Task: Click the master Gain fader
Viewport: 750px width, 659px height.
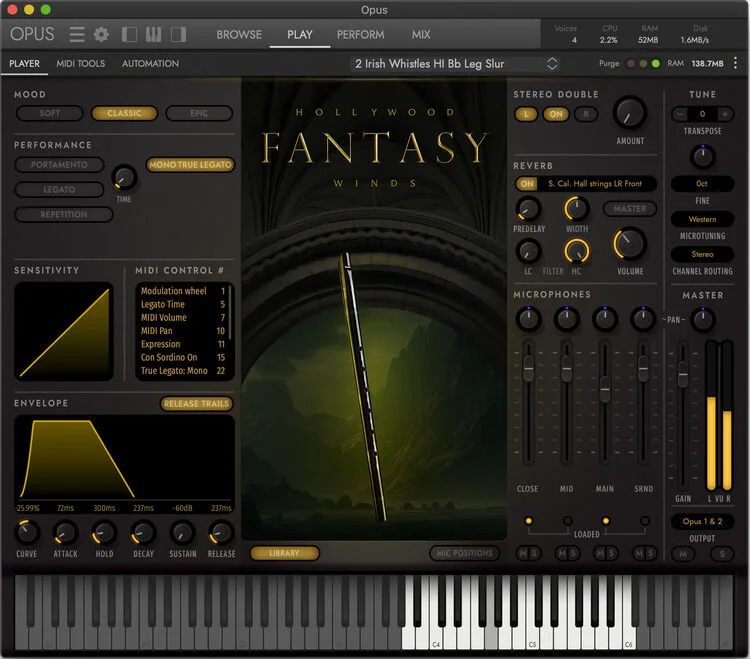Action: click(x=683, y=374)
